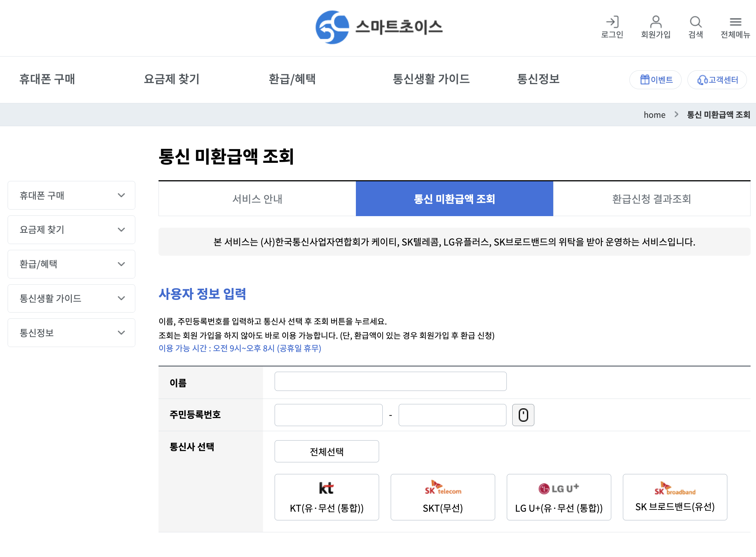Open the virtual keypad mouse icon
The width and height of the screenshot is (756, 557).
coord(523,415)
